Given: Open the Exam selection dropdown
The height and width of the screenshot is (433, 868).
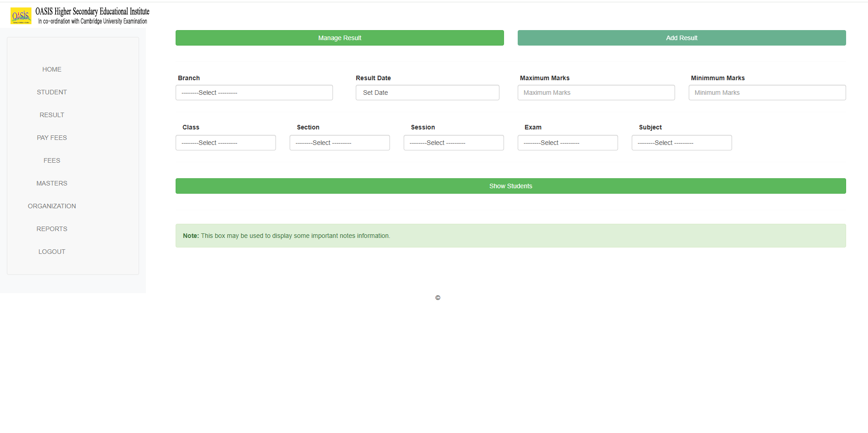Looking at the screenshot, I should (567, 143).
